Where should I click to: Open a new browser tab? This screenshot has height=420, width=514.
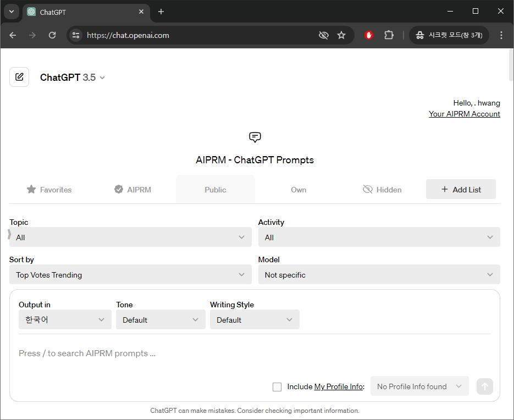[x=161, y=12]
